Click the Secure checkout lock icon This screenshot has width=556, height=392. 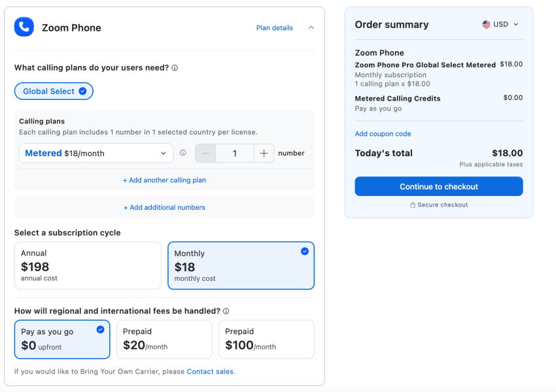point(413,205)
